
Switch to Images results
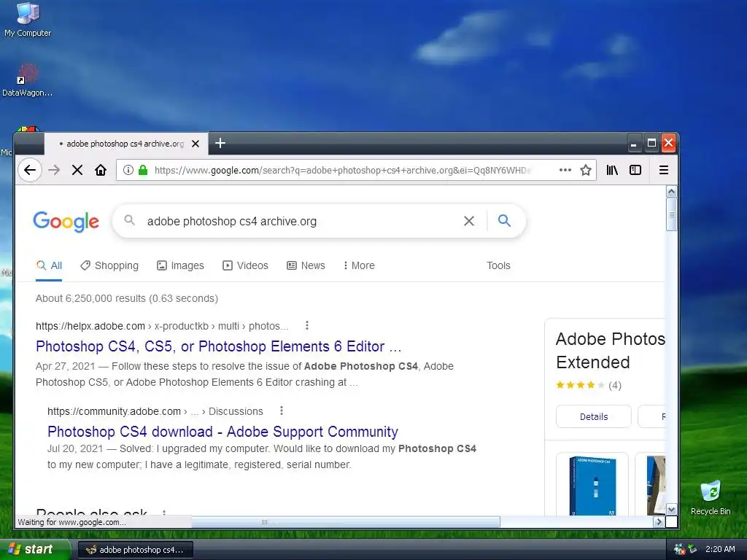(x=181, y=265)
